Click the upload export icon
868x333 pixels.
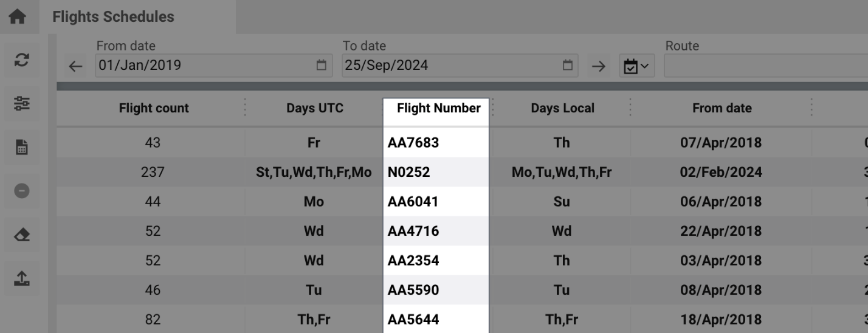click(21, 278)
